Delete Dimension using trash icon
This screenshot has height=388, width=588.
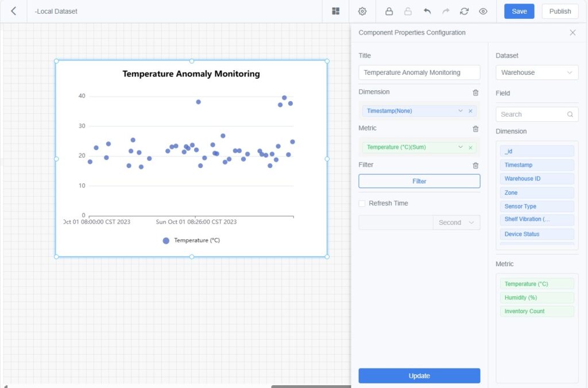click(x=475, y=93)
